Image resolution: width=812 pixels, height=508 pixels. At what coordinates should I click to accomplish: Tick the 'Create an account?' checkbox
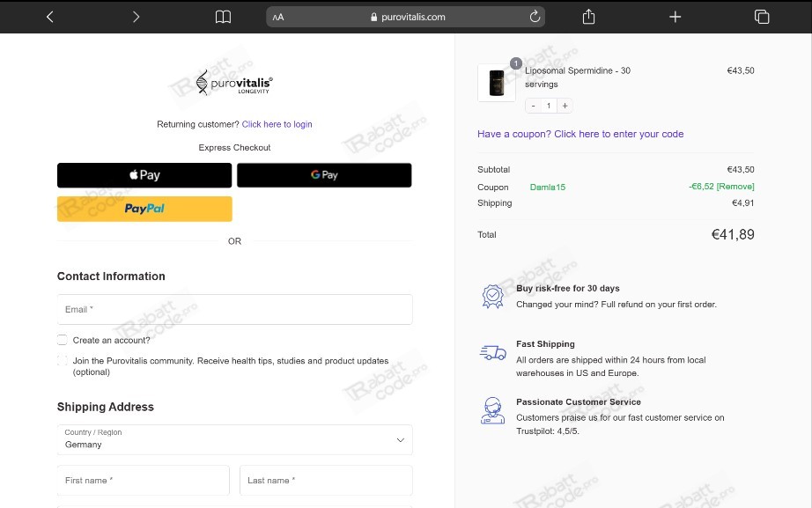[63, 340]
